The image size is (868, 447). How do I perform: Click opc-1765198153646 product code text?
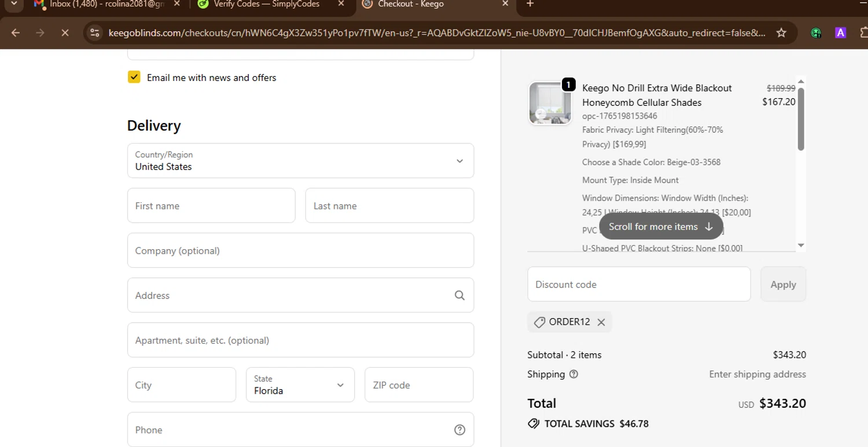pos(620,116)
